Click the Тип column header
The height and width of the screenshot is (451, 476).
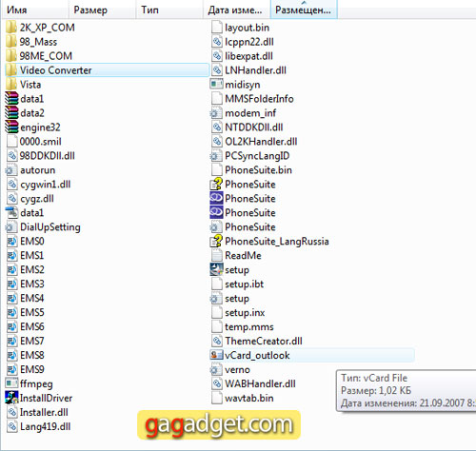[149, 10]
